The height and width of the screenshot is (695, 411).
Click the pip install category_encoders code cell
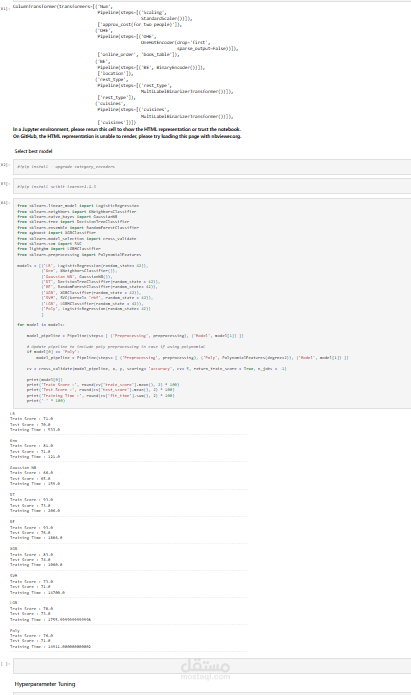(212, 167)
